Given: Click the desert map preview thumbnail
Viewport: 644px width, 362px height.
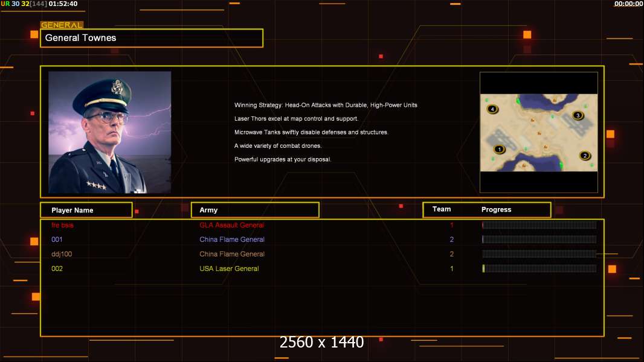Looking at the screenshot, I should click(x=539, y=132).
